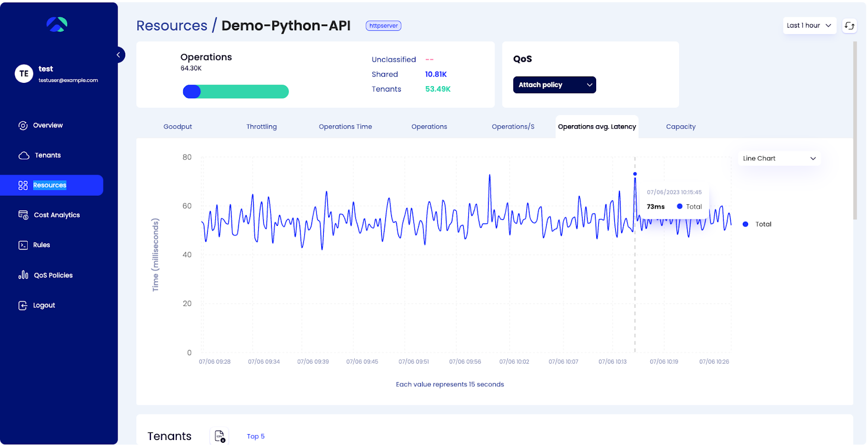The image size is (868, 446).
Task: Click the app logo at top
Action: click(57, 24)
